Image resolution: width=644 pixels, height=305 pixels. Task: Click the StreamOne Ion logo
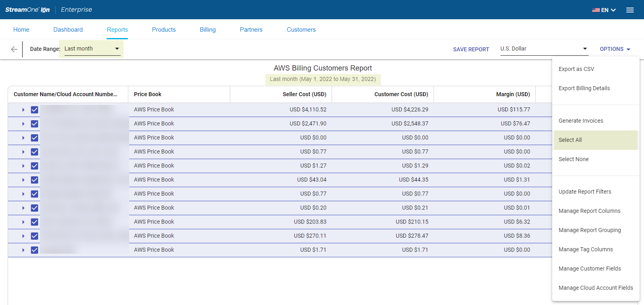28,10
